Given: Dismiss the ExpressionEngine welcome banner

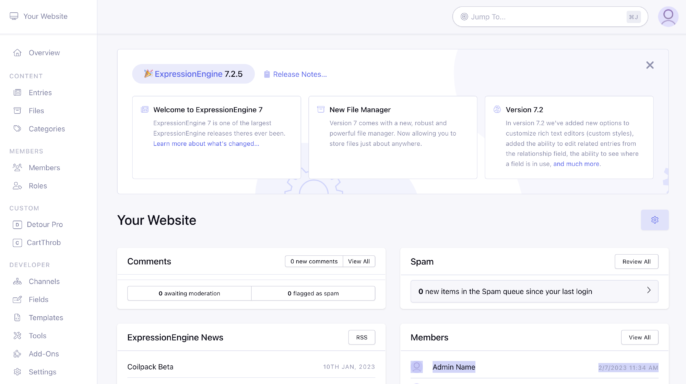Looking at the screenshot, I should click(x=650, y=65).
